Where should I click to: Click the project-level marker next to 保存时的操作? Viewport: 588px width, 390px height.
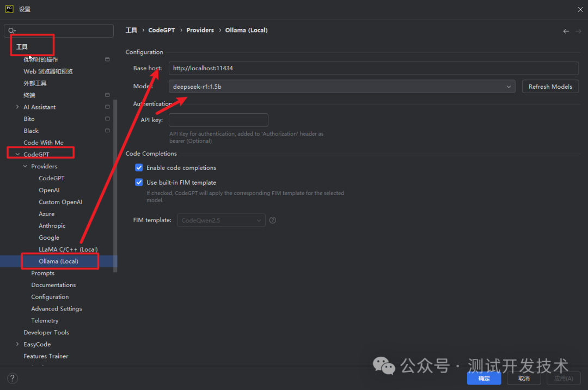point(107,59)
